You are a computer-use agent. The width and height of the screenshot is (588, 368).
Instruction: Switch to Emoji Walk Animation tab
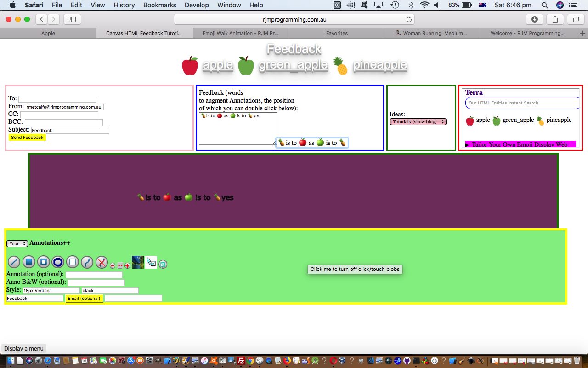[241, 33]
